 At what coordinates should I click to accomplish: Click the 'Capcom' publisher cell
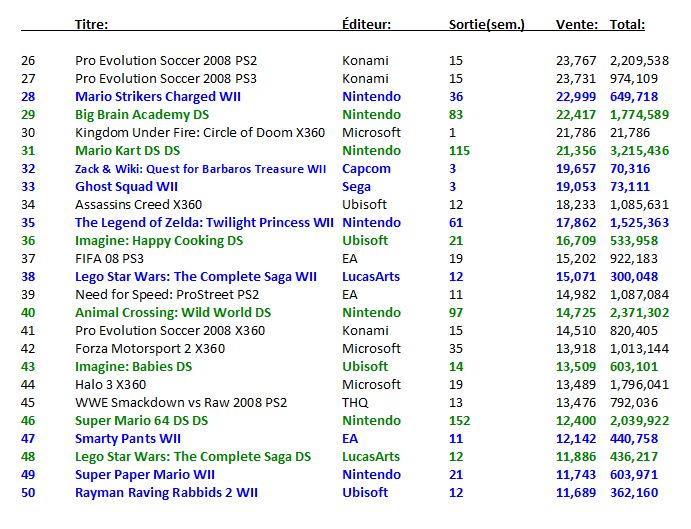[x=366, y=169]
